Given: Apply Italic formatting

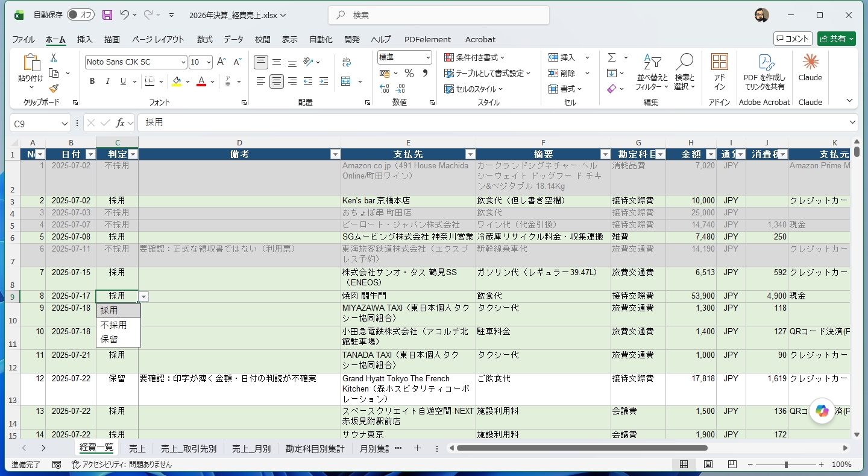Looking at the screenshot, I should (x=108, y=81).
